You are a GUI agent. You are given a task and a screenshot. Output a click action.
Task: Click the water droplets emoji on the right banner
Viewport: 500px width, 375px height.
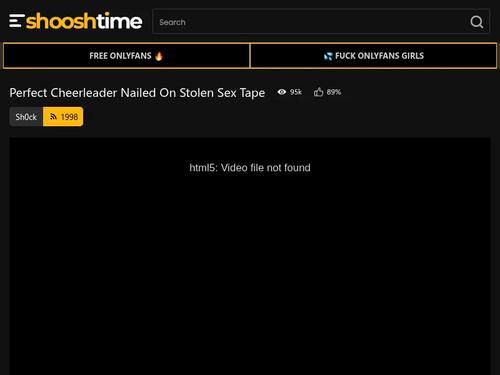328,56
